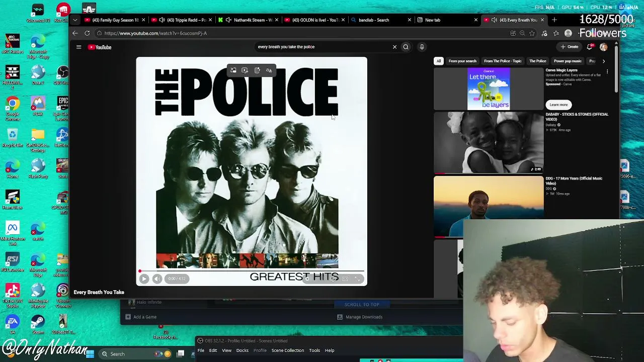Viewport: 644px width, 362px height.
Task: Open the Scene Collection menu in OBS
Action: 287,350
